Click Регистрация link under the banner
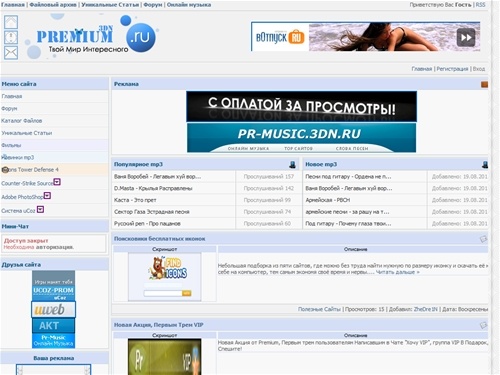 point(452,69)
